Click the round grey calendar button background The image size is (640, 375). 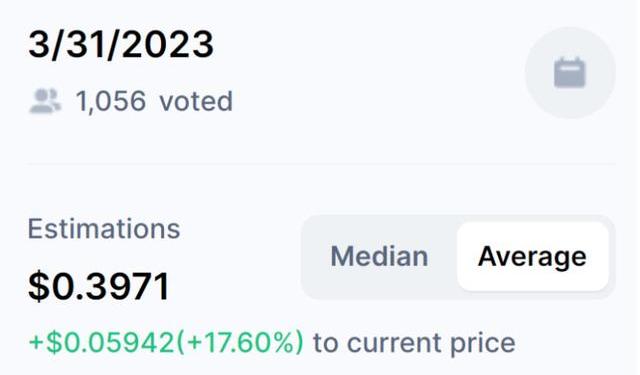click(x=570, y=73)
